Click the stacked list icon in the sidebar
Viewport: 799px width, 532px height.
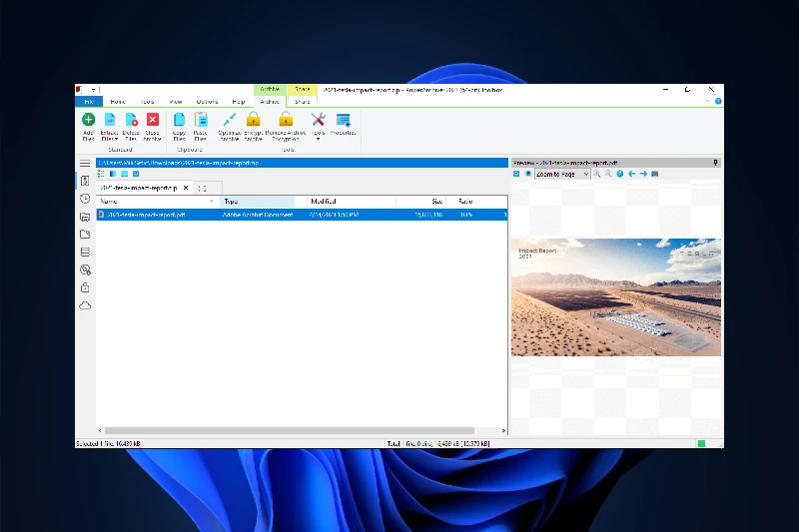coord(85,252)
